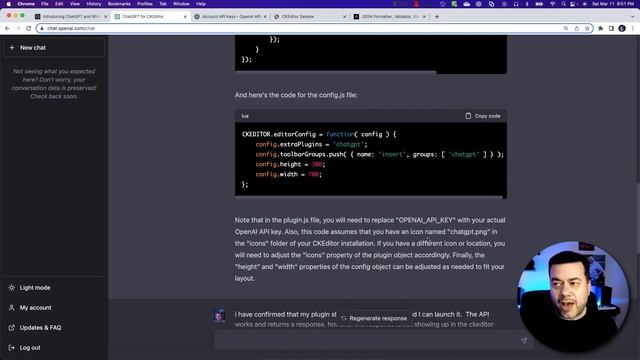
Task: Open the Profiles menu
Action: tap(144, 4)
